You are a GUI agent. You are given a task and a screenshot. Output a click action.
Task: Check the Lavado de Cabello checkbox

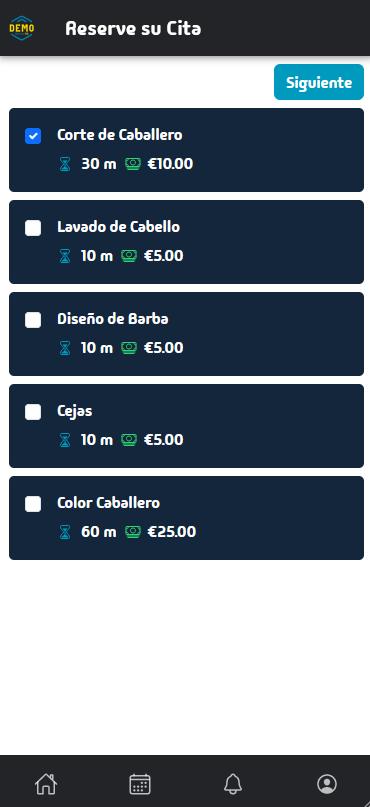(33, 227)
